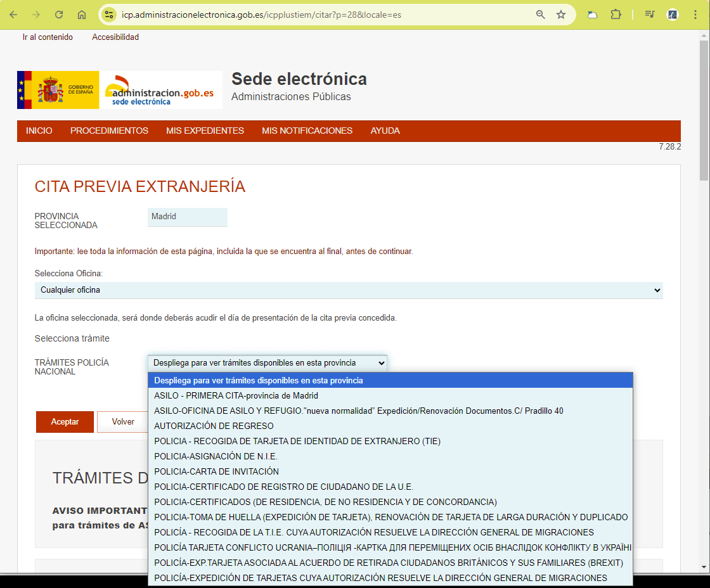Select 'POLICIA-TOMA DE HUELLA (EXPEDICIÓN DE TARJETA)' option
The width and height of the screenshot is (710, 588).
[x=390, y=518]
